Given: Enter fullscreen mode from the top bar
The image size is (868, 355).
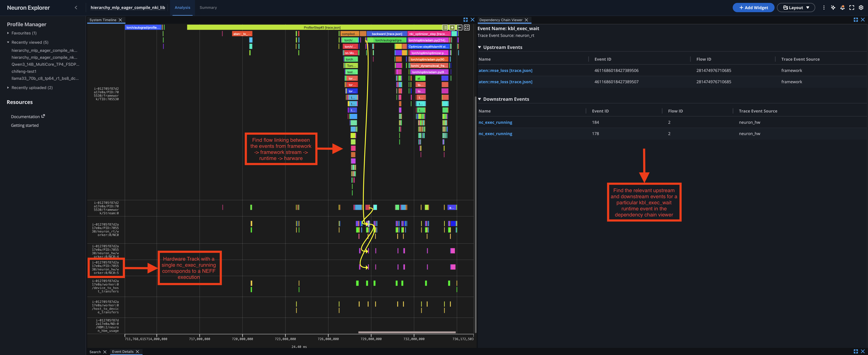Looking at the screenshot, I should tap(851, 7).
